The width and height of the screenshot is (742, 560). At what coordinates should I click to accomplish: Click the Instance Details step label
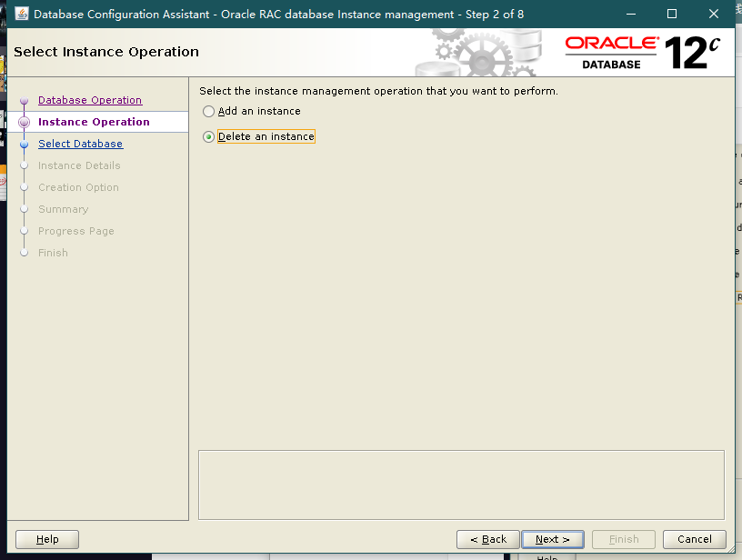click(x=79, y=165)
